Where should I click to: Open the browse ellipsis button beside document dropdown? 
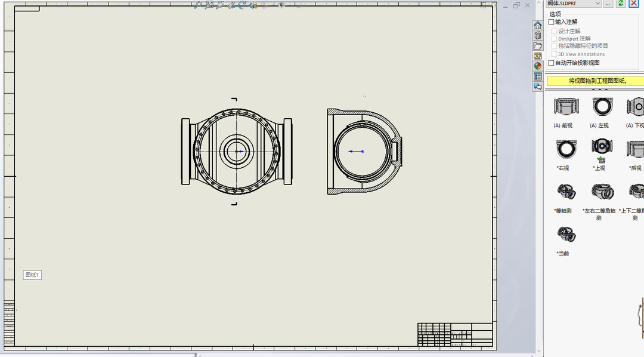pyautogui.click(x=607, y=4)
